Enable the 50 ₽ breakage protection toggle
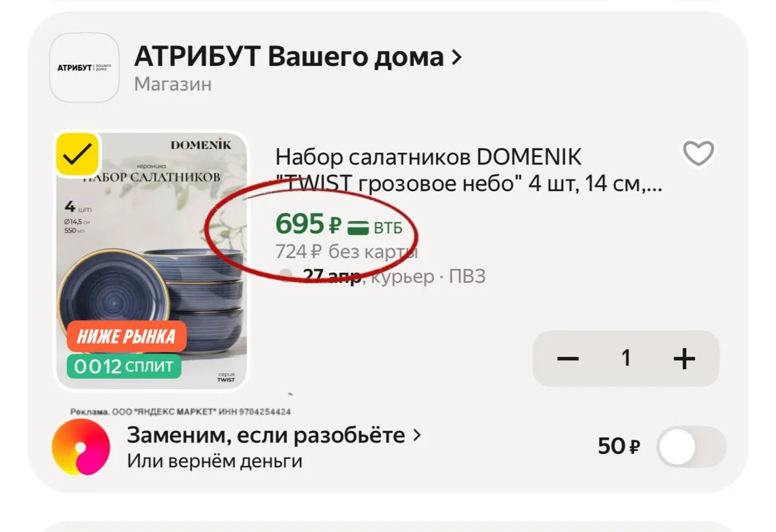 pyautogui.click(x=692, y=447)
